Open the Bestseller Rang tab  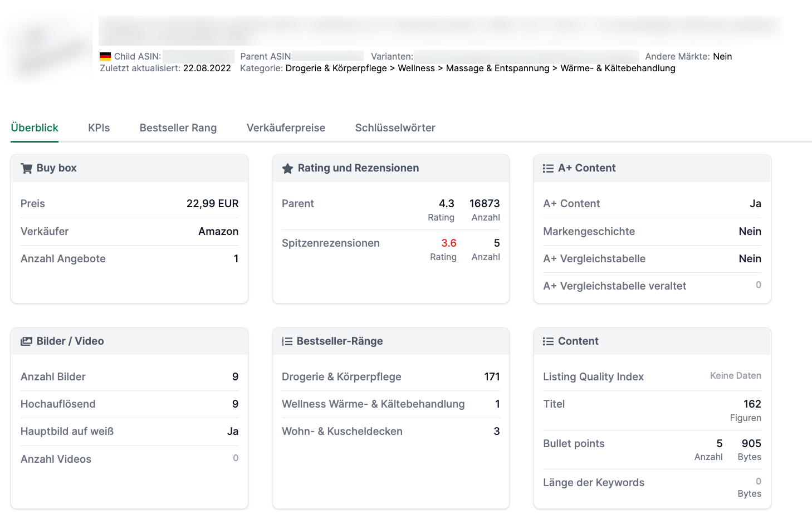pyautogui.click(x=178, y=128)
